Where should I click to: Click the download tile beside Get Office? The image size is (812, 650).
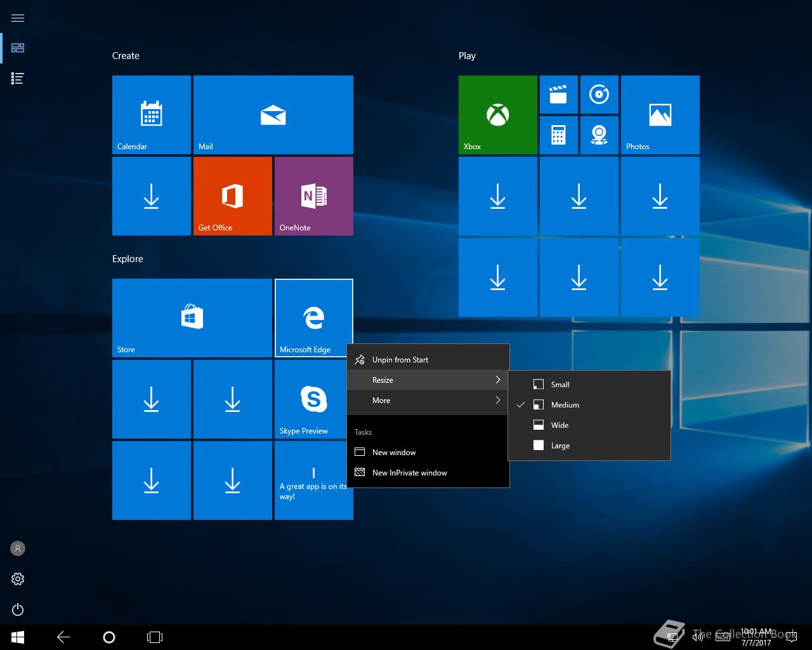(x=152, y=196)
